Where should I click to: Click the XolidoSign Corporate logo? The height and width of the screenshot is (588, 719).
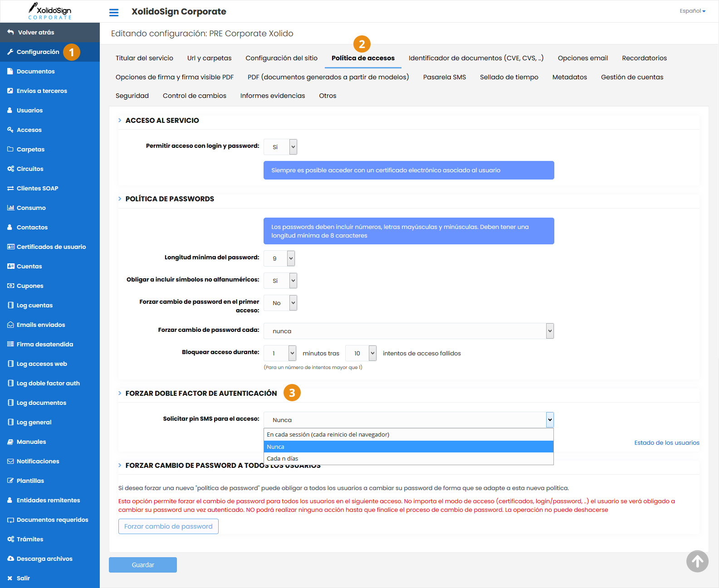[x=50, y=11]
